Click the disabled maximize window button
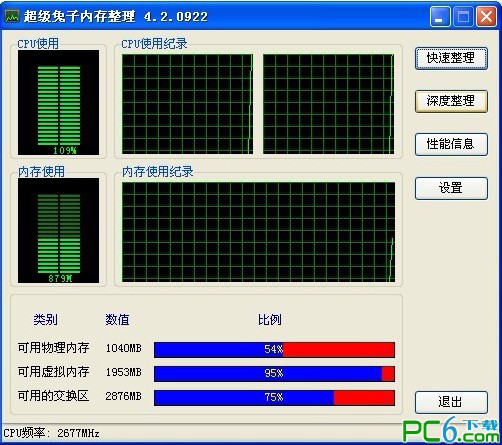 463,16
